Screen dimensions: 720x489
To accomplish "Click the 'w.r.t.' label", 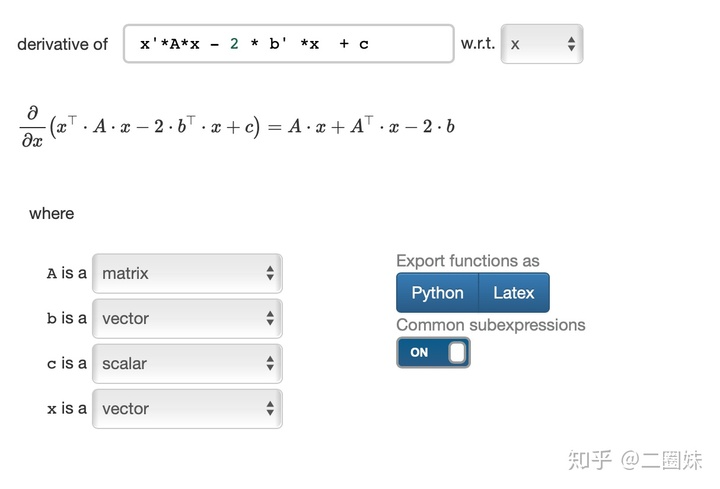I will (477, 44).
